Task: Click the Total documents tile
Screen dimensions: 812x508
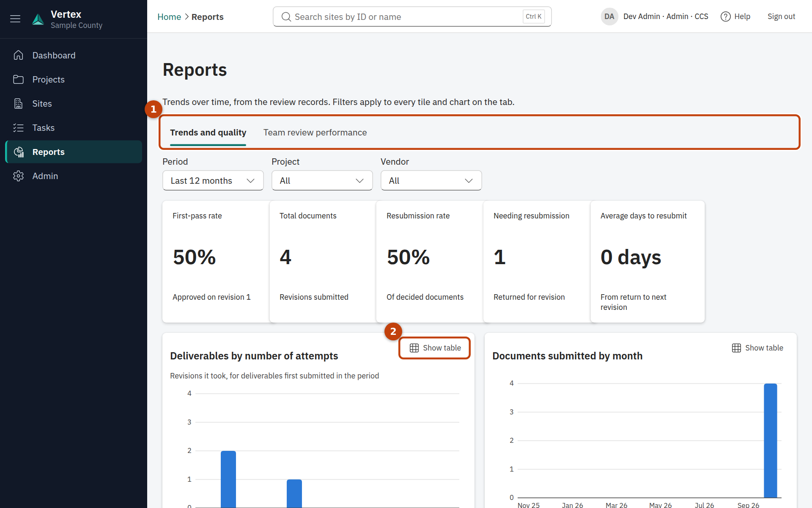Action: pyautogui.click(x=323, y=262)
